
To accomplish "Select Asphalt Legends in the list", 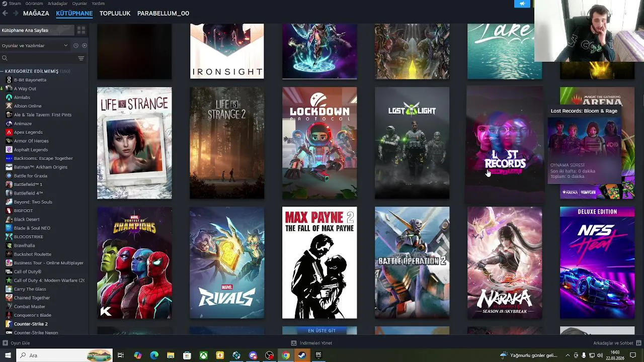I will pyautogui.click(x=31, y=150).
